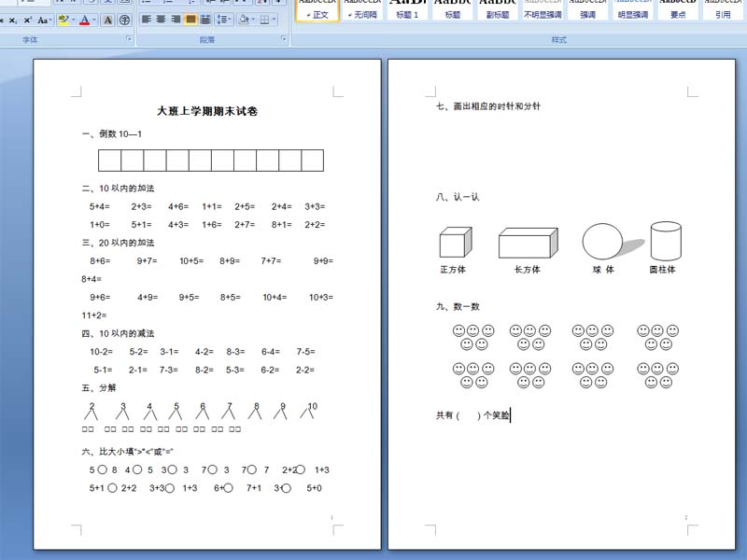Select the cube shape above 正方体
This screenshot has width=747, height=560.
pos(456,243)
